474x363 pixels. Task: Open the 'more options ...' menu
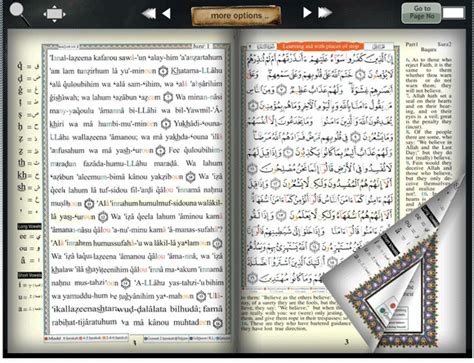[236, 15]
